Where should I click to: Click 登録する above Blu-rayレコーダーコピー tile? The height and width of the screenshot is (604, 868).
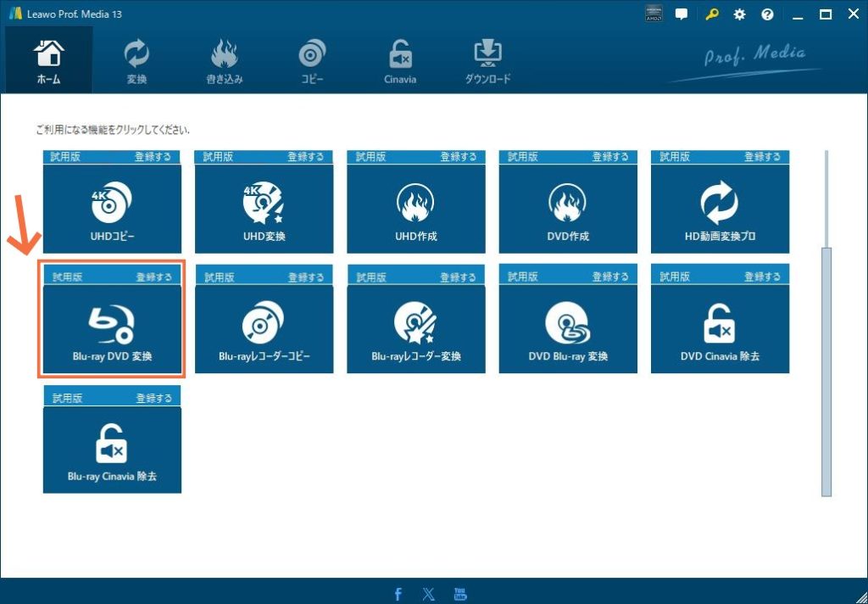click(x=306, y=277)
